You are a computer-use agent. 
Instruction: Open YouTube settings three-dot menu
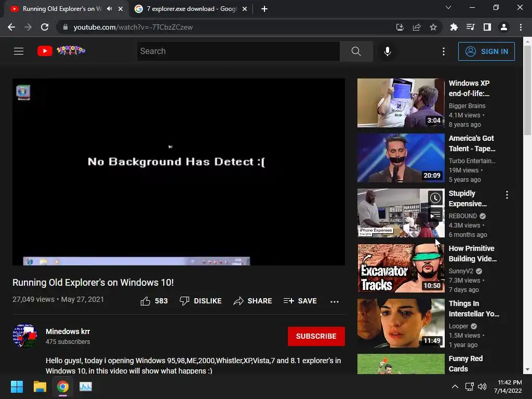[444, 51]
